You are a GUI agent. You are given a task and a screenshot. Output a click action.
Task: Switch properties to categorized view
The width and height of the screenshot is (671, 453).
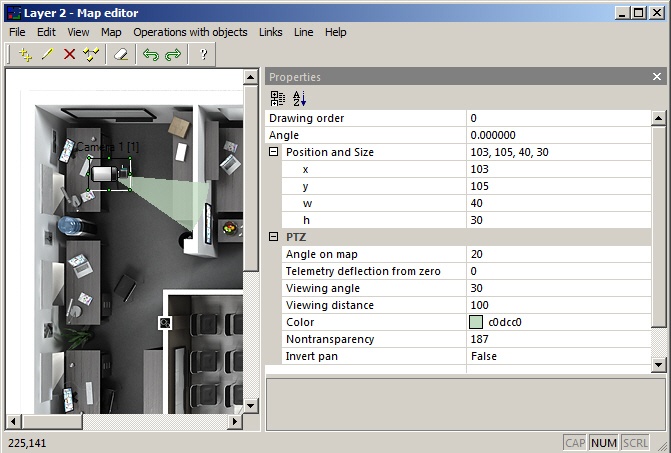(278, 98)
